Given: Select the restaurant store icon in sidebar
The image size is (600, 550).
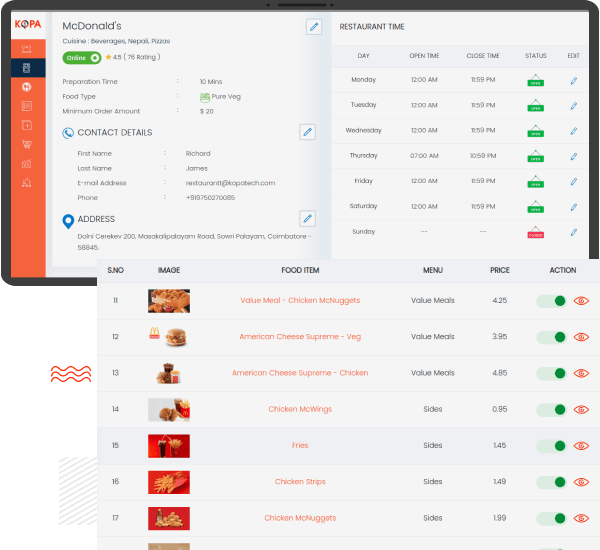Looking at the screenshot, I should tap(26, 68).
